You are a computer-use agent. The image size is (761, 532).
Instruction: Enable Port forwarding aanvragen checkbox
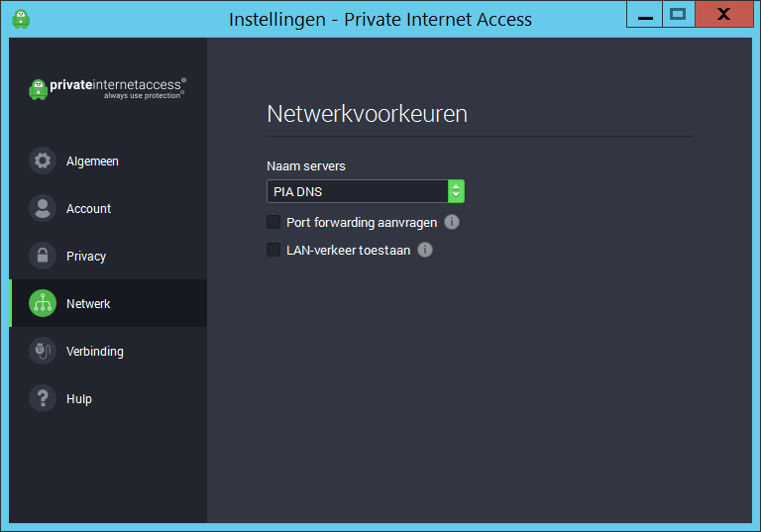pyautogui.click(x=273, y=222)
